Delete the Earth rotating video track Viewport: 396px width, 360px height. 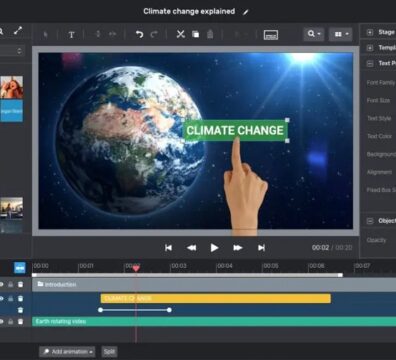click(x=20, y=322)
